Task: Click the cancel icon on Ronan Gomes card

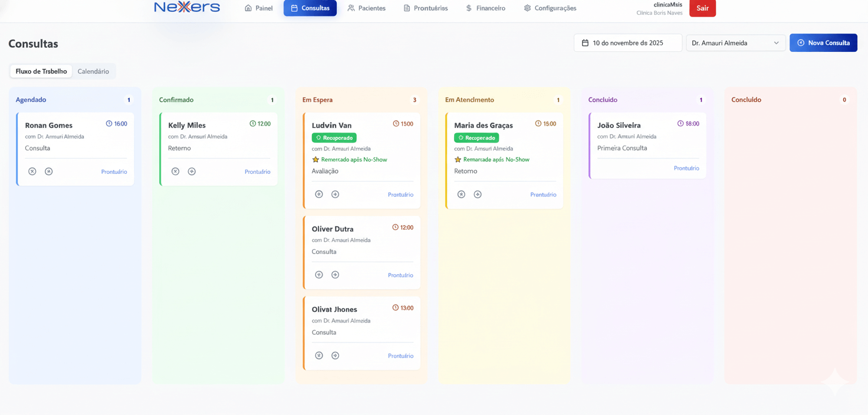Action: pos(32,171)
